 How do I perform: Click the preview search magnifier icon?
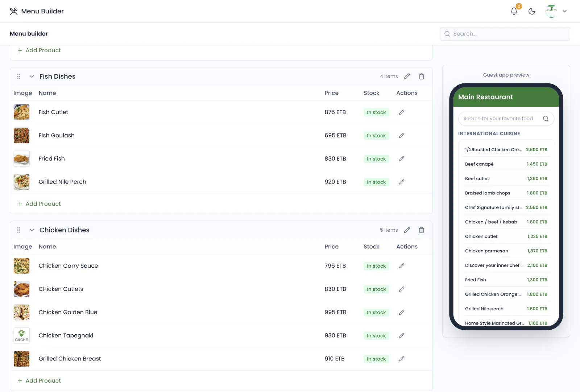point(546,119)
